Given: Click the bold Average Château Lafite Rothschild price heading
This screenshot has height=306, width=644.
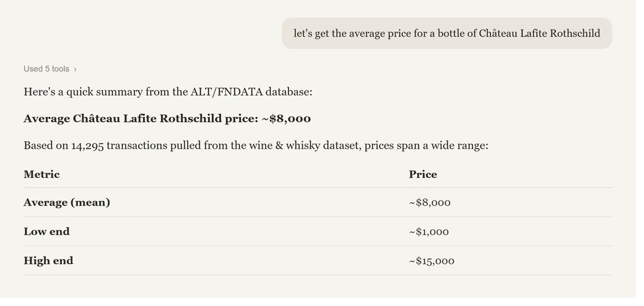Looking at the screenshot, I should point(167,119).
